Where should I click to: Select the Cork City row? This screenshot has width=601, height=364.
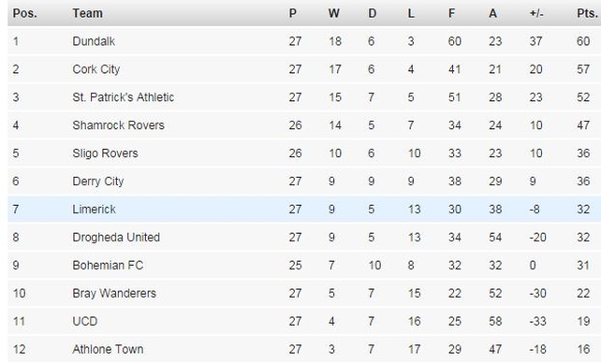point(304,69)
